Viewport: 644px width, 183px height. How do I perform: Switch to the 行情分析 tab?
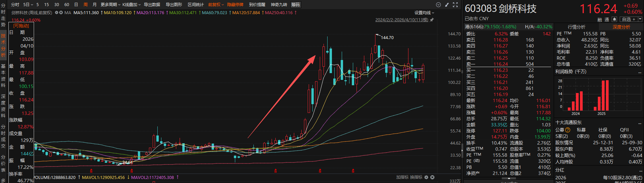577,27
